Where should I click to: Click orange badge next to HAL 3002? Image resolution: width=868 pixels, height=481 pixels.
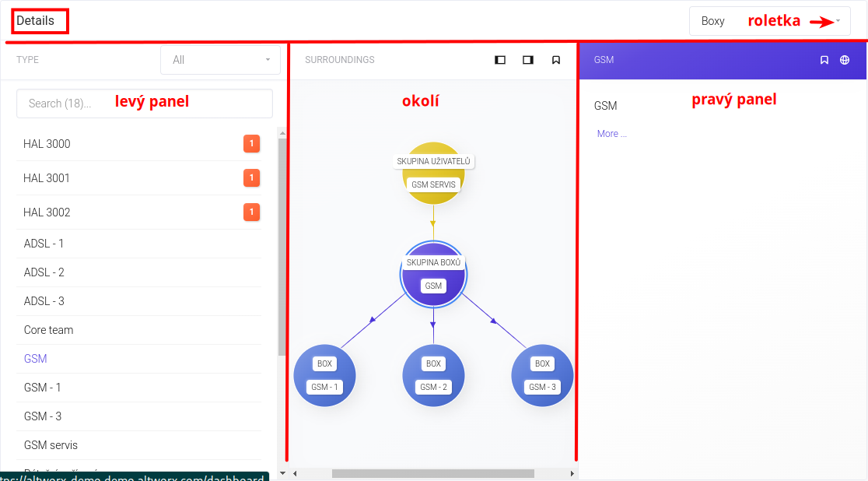(x=251, y=212)
